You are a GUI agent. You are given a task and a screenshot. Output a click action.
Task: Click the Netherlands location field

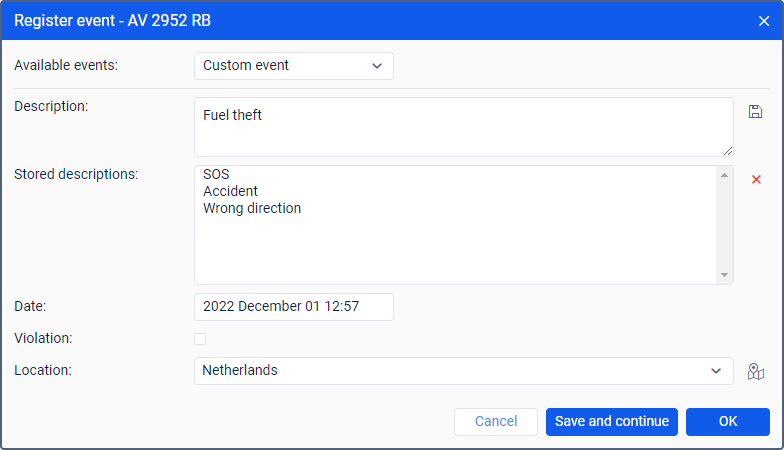(450, 371)
